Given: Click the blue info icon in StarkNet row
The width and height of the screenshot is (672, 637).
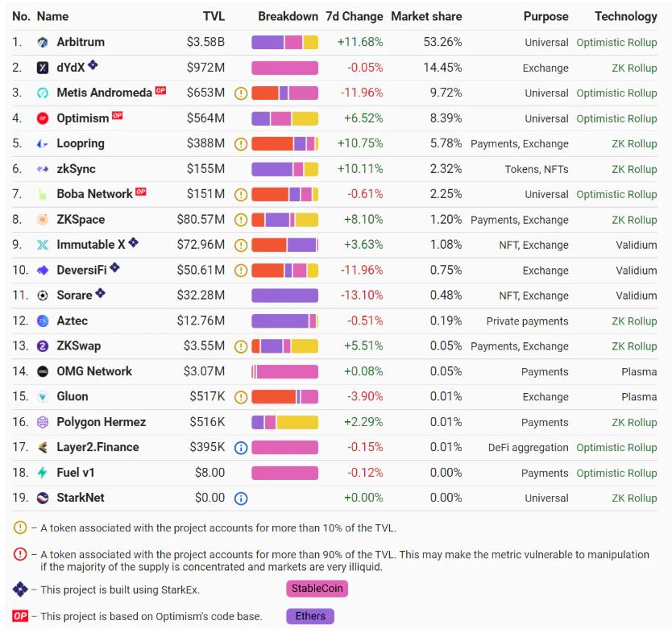Looking at the screenshot, I should click(x=240, y=498).
